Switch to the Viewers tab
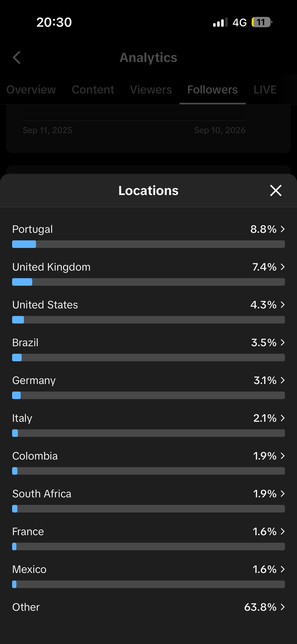The image size is (297, 644). (x=151, y=90)
